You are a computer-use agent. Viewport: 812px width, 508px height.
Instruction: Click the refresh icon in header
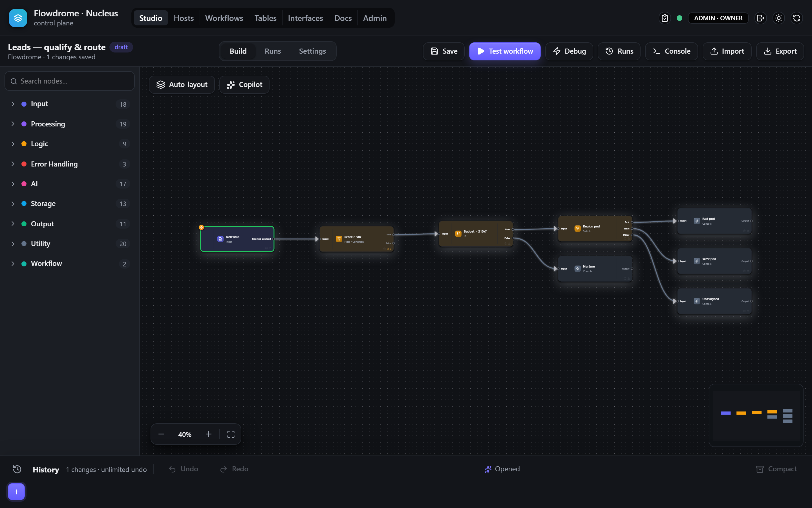[x=796, y=18]
